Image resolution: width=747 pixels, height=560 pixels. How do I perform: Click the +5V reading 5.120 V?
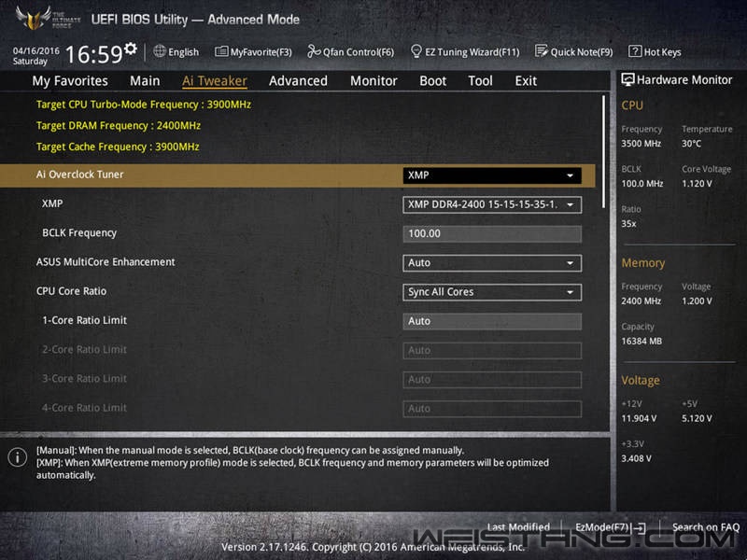coord(697,418)
